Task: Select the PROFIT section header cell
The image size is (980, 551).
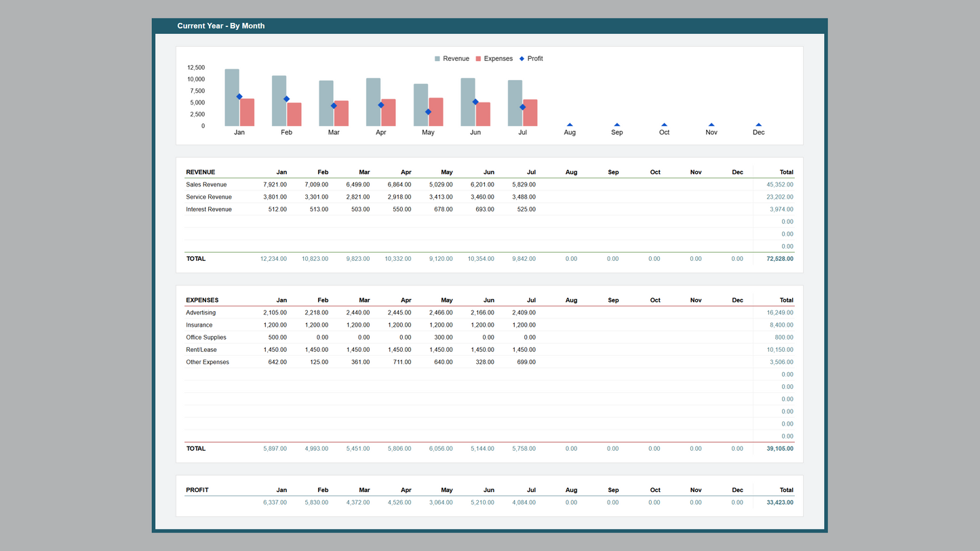Action: 197,490
